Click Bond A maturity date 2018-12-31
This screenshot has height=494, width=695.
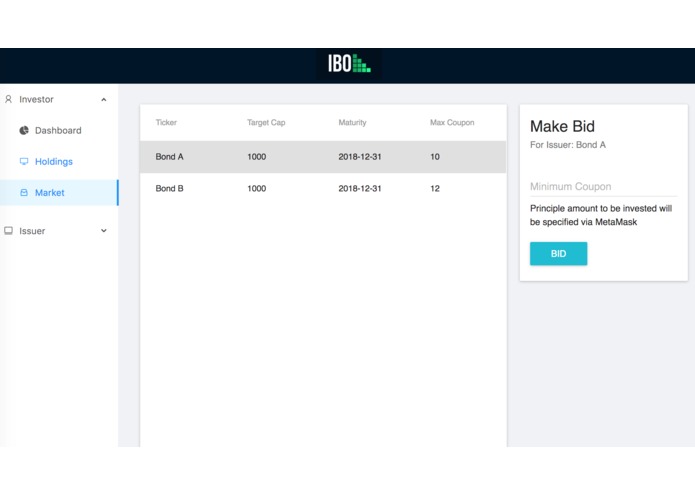click(x=360, y=156)
